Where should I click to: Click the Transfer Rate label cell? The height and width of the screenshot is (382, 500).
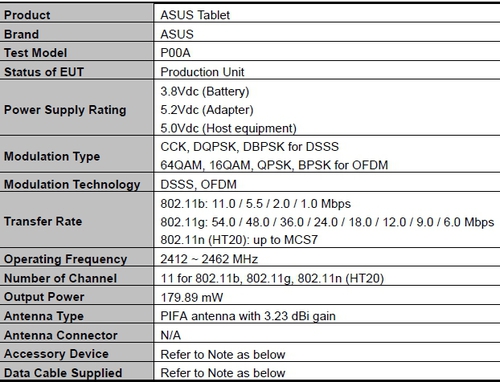(77, 220)
